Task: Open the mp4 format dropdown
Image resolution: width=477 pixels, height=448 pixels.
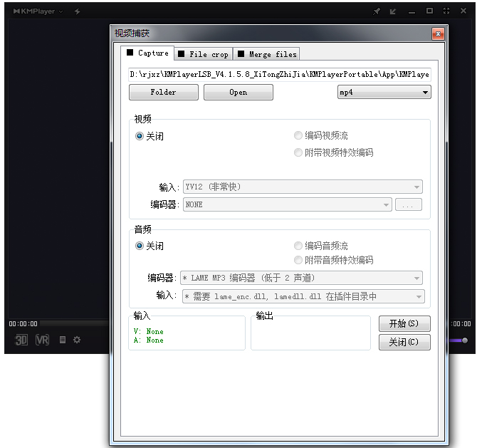Action: pos(384,93)
